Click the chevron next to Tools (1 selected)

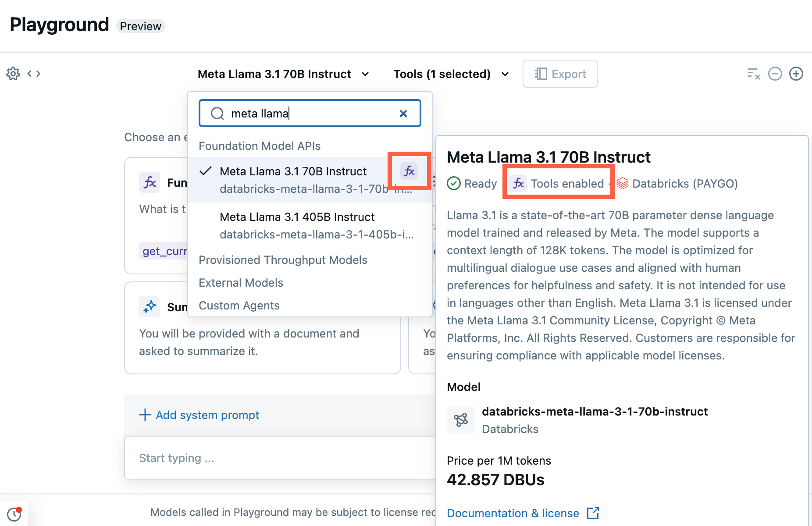tap(505, 74)
